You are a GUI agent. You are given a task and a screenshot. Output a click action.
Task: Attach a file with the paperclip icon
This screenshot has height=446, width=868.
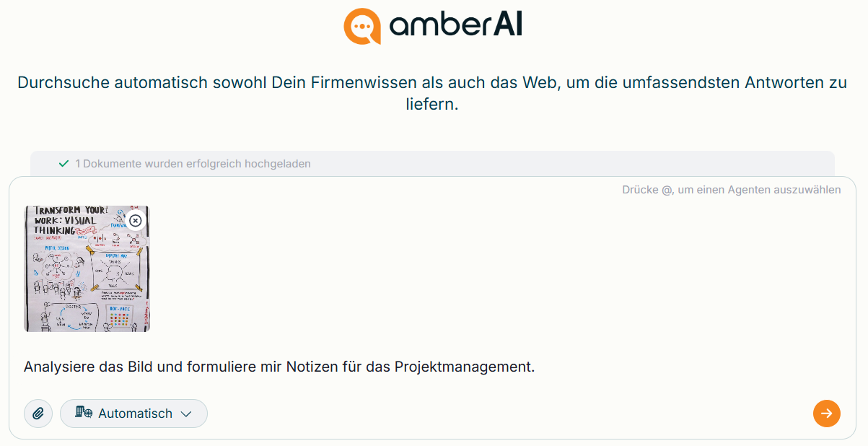tap(38, 414)
